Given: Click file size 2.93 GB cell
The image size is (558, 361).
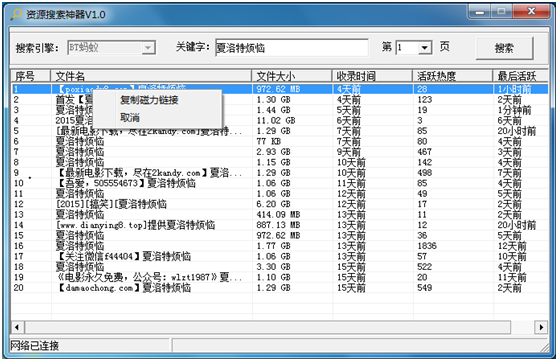Looking at the screenshot, I should tap(273, 152).
